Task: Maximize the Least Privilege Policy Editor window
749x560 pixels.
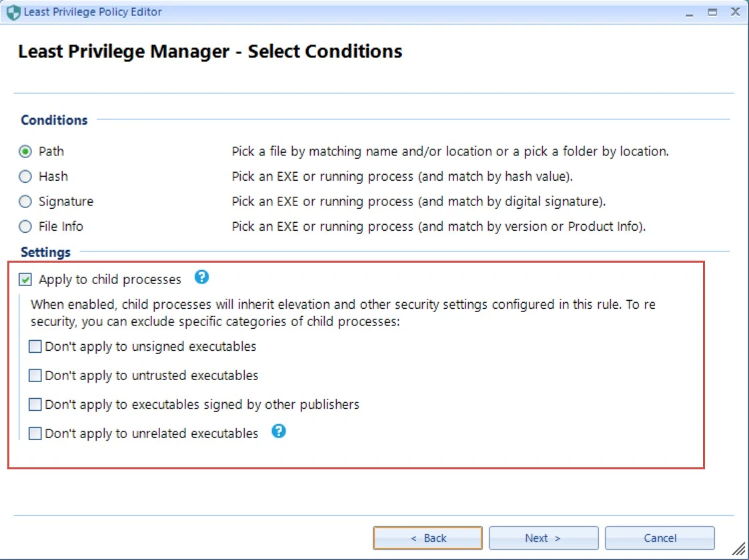Action: [x=711, y=12]
